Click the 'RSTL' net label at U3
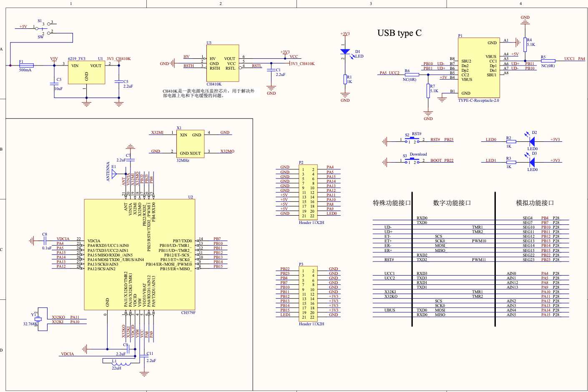The image size is (588, 392). 257,66
